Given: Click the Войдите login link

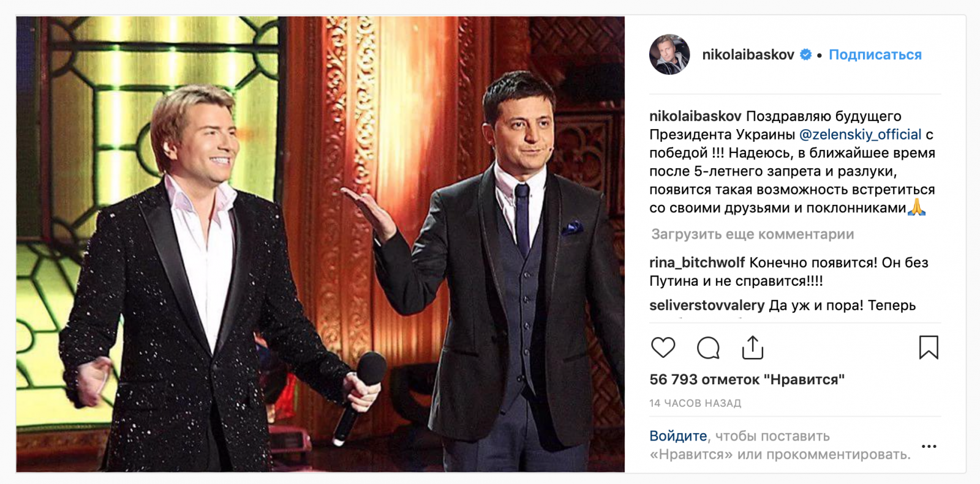Looking at the screenshot, I should (678, 436).
